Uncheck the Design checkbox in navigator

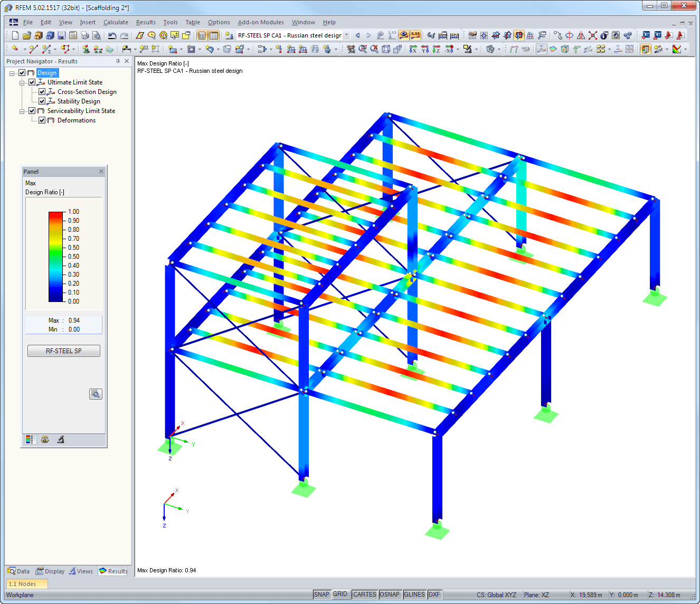click(22, 73)
